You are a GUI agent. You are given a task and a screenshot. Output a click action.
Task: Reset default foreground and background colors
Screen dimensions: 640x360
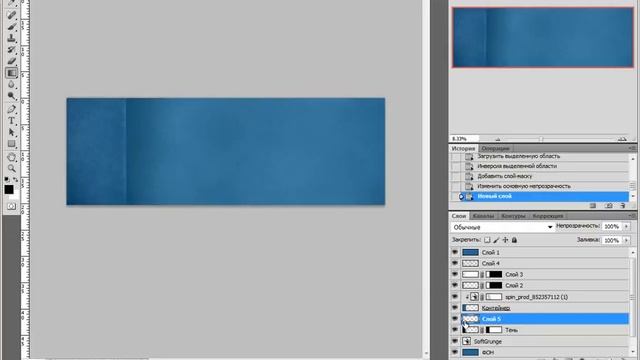coord(7,179)
